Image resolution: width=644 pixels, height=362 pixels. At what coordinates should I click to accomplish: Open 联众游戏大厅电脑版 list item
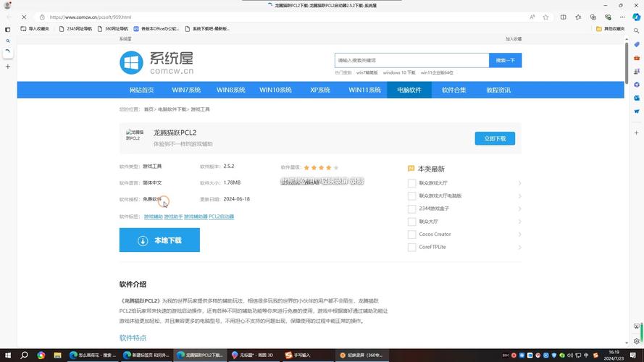coord(440,195)
